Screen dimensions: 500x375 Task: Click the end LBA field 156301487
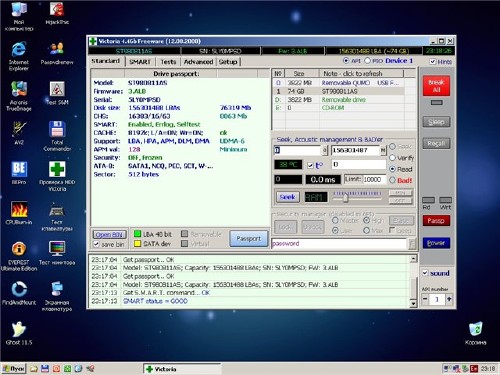coord(356,150)
